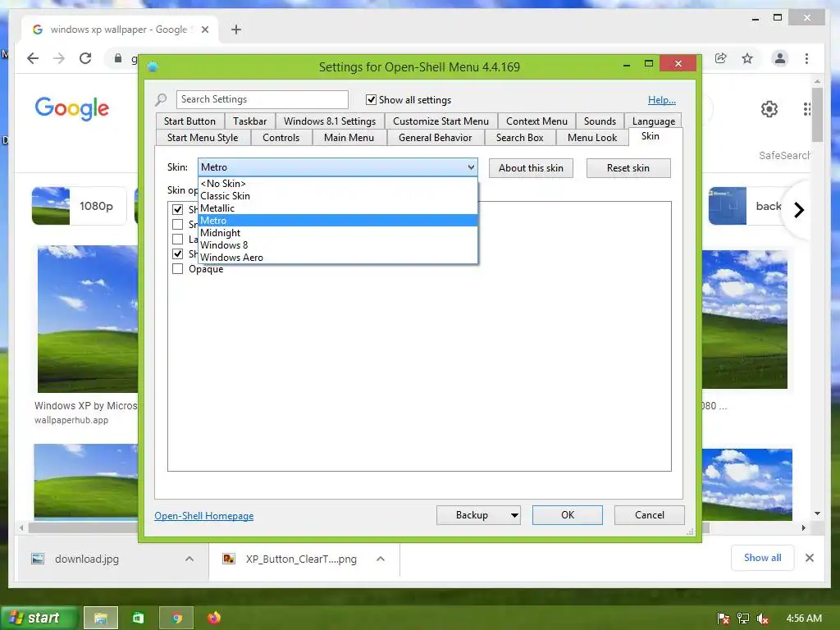Switch to the Start Button tab

click(189, 121)
